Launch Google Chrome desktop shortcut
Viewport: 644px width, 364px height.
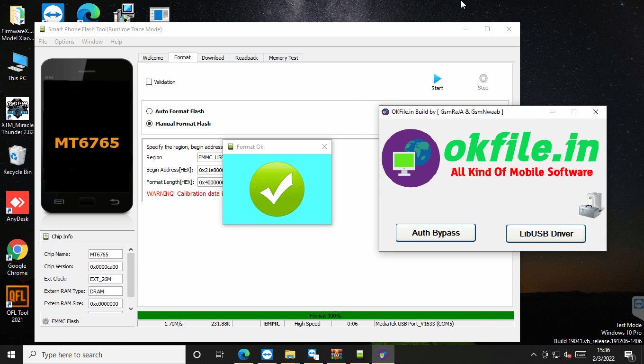point(18,257)
